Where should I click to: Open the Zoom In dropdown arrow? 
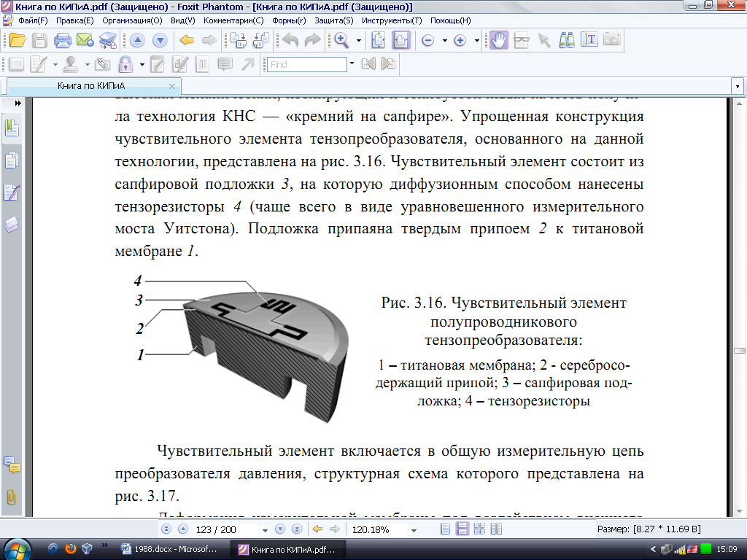(477, 41)
